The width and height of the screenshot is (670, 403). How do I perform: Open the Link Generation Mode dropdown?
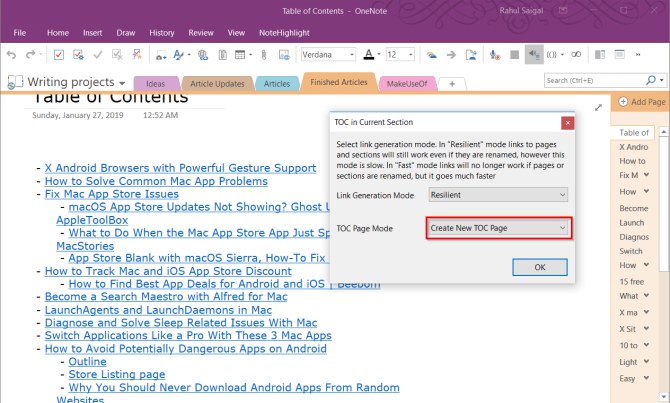[496, 194]
